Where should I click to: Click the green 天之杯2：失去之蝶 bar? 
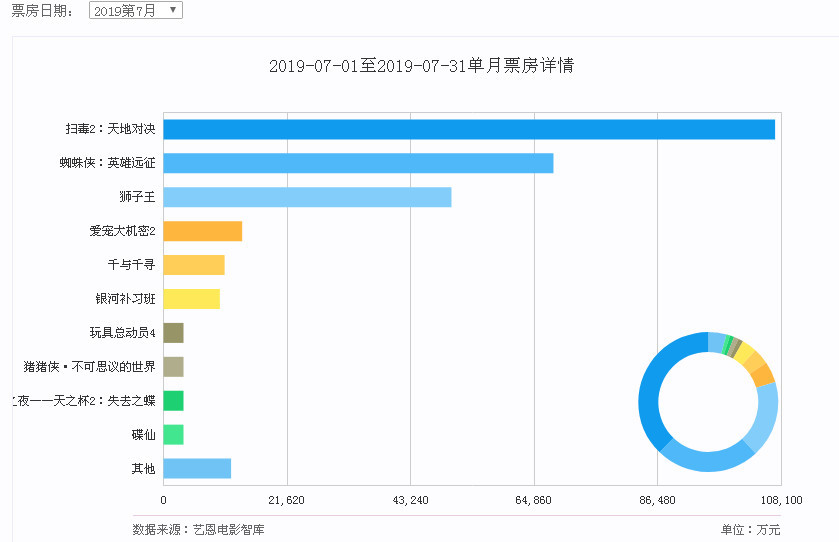[x=173, y=401]
